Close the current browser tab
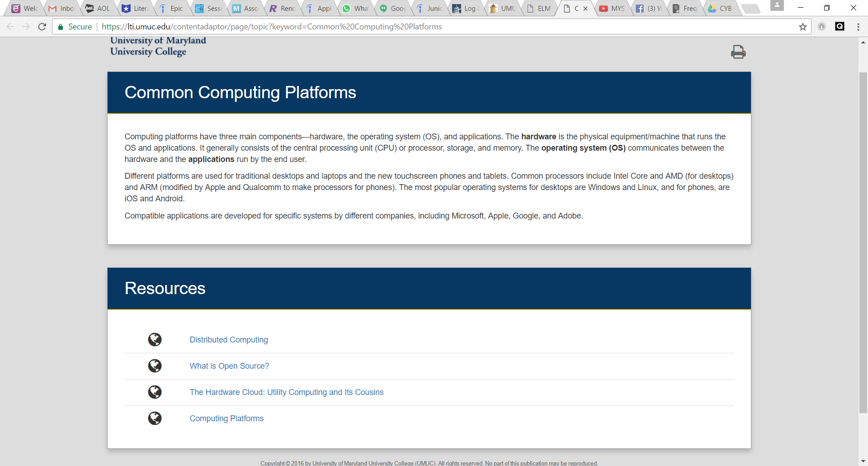 click(x=585, y=9)
